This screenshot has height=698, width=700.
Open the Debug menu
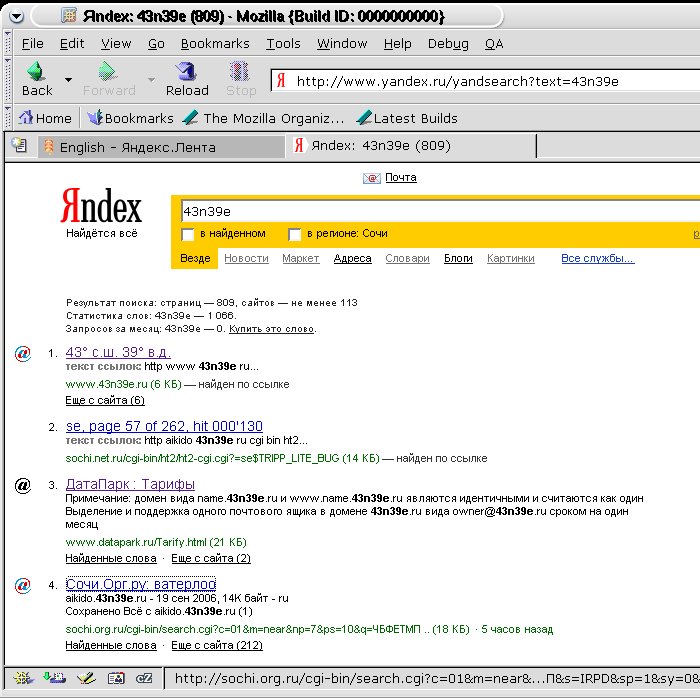point(448,44)
